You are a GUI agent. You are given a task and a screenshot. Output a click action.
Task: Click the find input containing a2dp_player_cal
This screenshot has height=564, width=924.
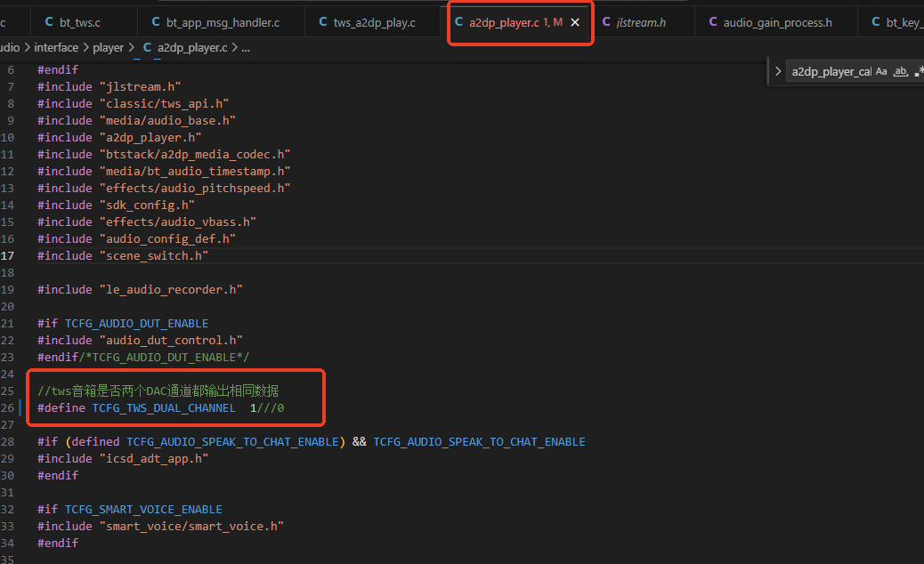tap(831, 71)
